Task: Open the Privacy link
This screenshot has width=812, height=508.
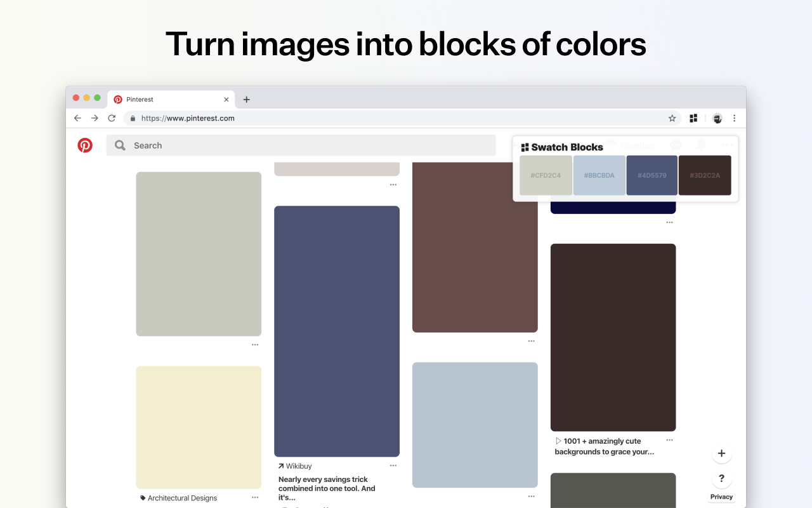Action: tap(721, 497)
